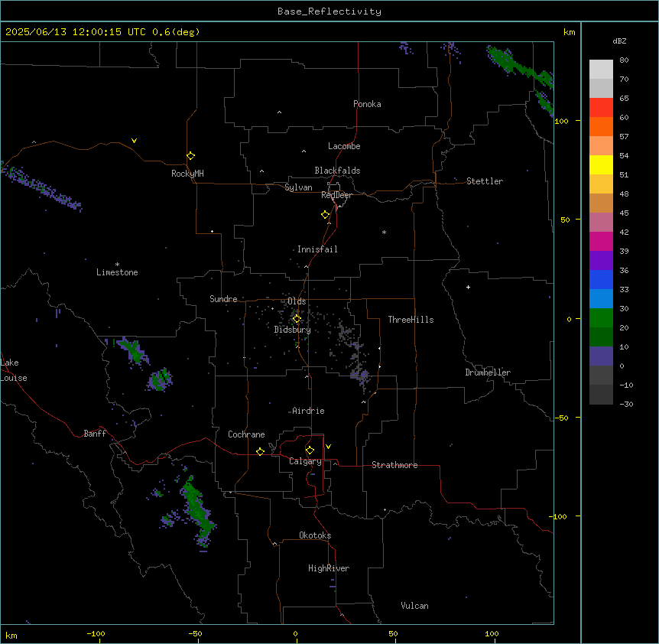Screen dimensions: 659x644
Task: Click the Innisfail city label
Action: [317, 249]
